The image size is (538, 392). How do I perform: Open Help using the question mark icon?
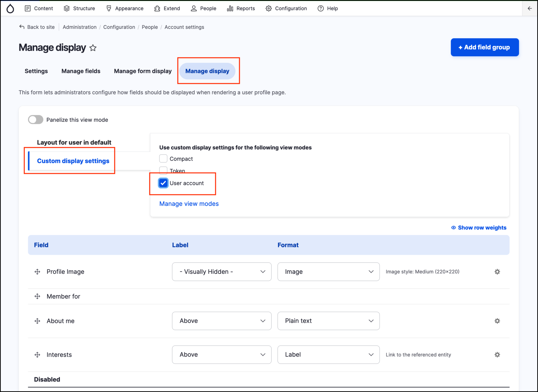pyautogui.click(x=320, y=8)
